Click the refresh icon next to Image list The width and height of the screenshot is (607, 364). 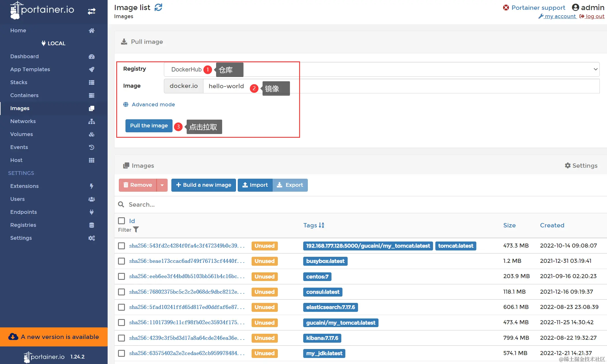pyautogui.click(x=158, y=7)
